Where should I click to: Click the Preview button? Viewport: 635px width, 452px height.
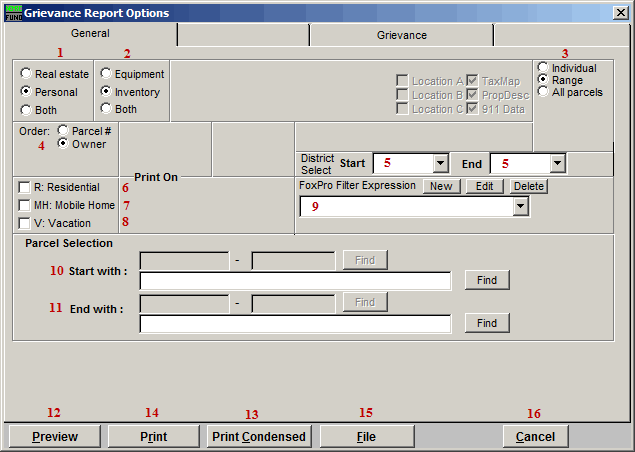[x=54, y=437]
